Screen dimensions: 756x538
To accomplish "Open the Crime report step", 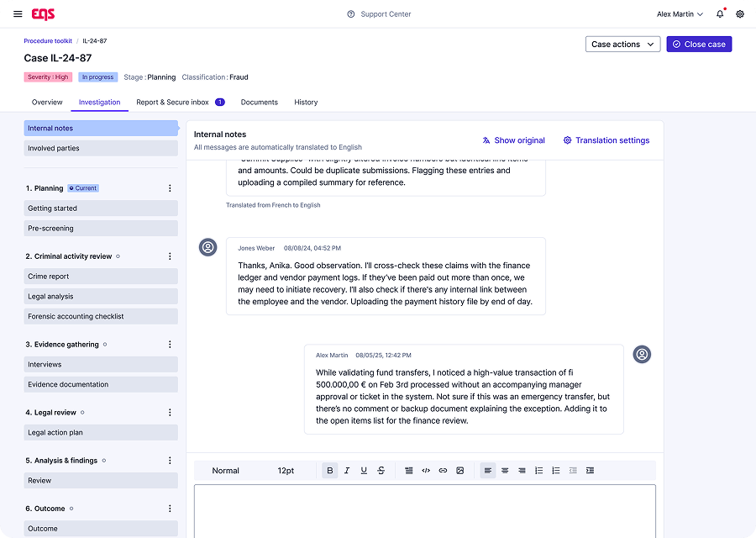I will point(101,277).
